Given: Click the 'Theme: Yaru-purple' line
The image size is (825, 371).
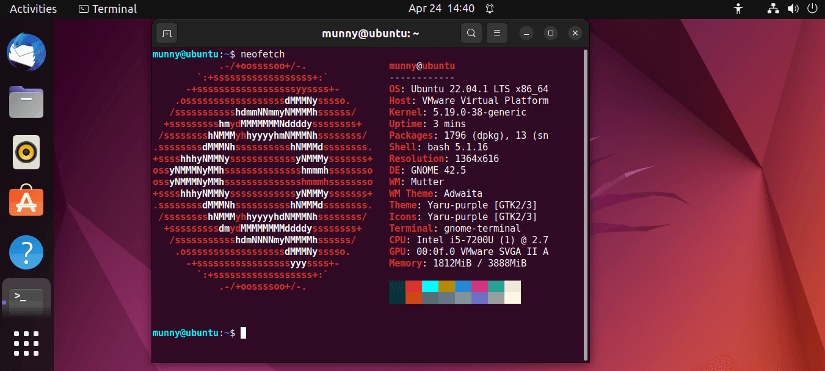Looking at the screenshot, I should pos(463,205).
